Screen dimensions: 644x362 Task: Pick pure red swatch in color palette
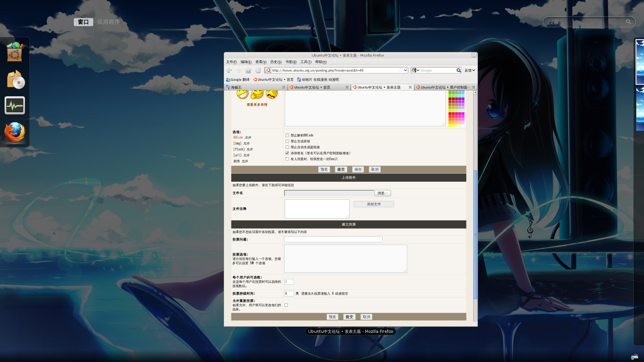pos(450,114)
